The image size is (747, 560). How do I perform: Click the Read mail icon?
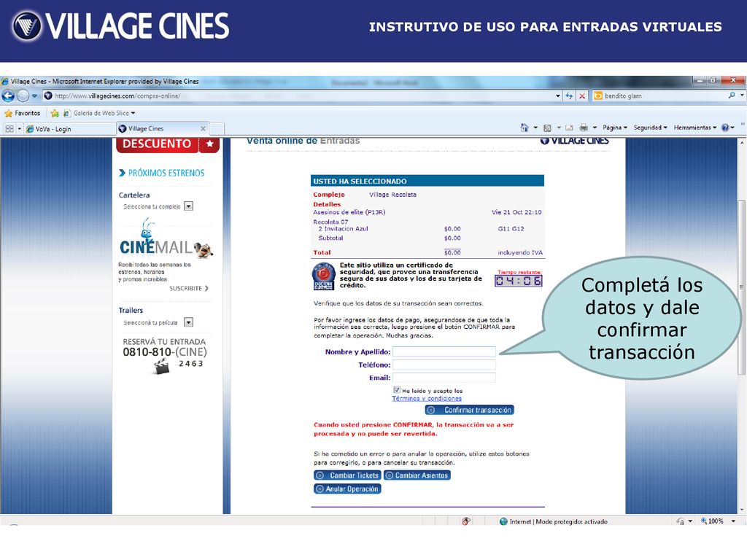click(x=569, y=128)
